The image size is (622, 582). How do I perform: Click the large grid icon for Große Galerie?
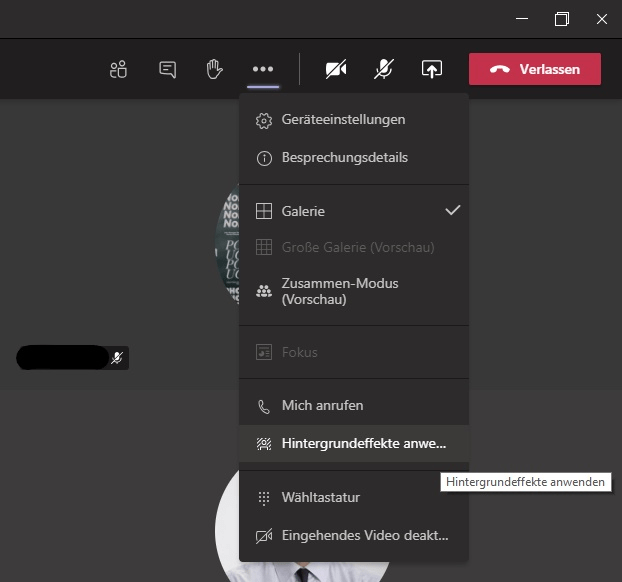click(x=264, y=247)
